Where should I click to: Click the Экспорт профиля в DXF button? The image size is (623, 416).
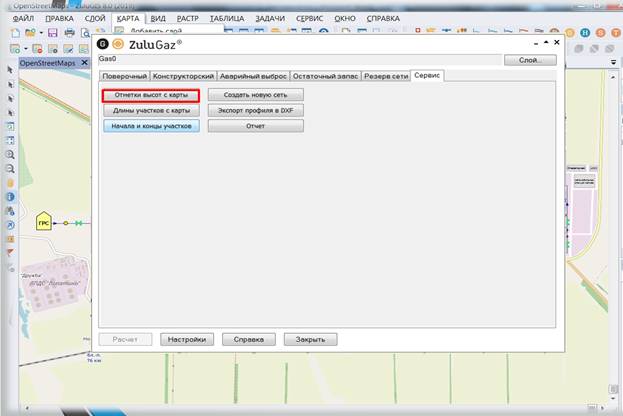tap(255, 110)
